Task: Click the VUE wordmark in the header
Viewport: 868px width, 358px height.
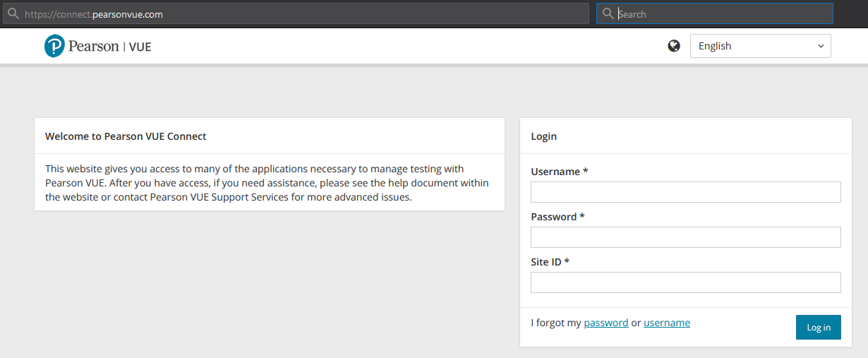Action: [140, 47]
